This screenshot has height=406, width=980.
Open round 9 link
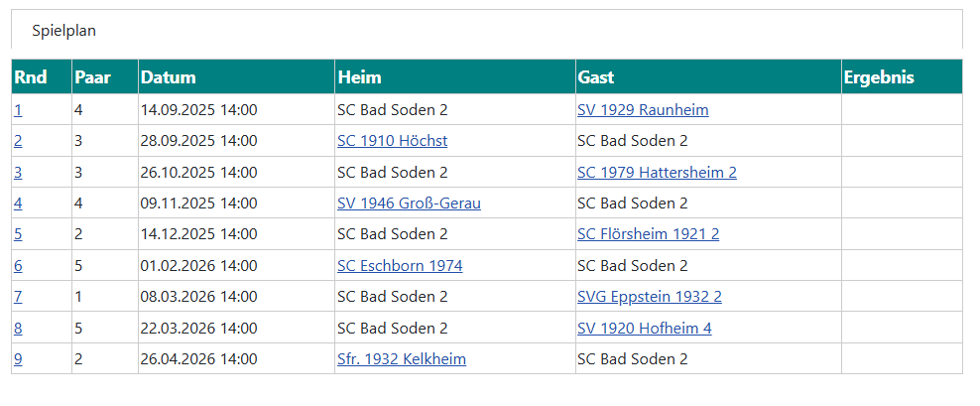pos(18,359)
